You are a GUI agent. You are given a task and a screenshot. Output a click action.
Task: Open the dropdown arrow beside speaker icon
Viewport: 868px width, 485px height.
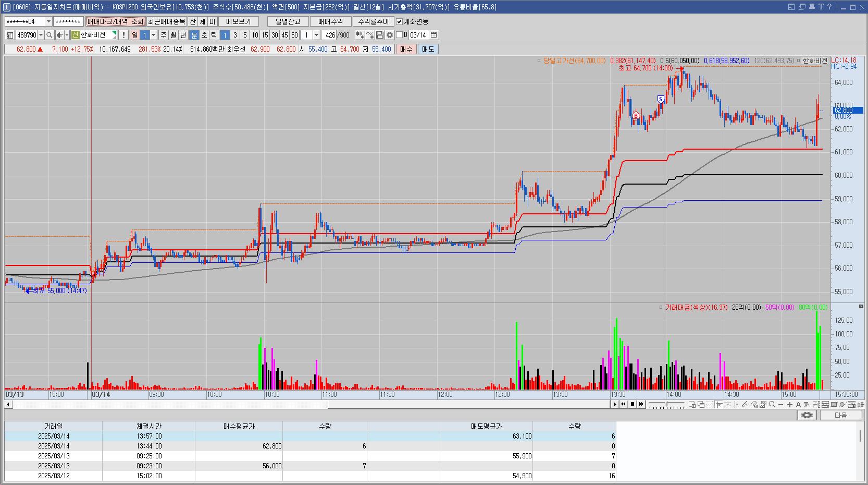coord(67,35)
